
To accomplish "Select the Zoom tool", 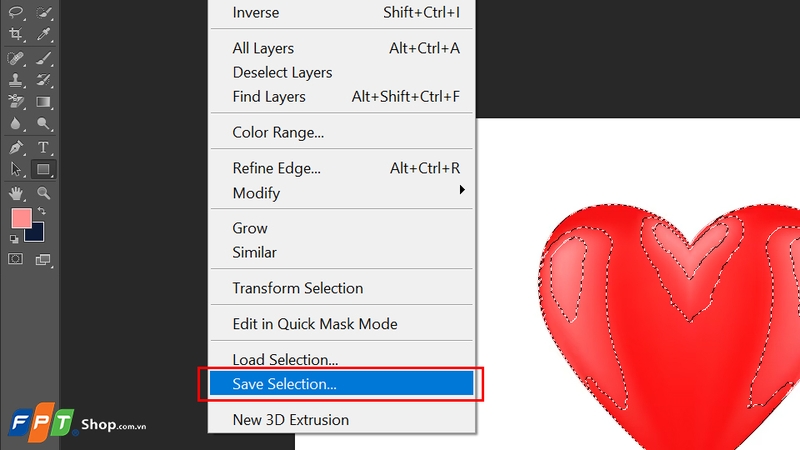I will [x=43, y=193].
